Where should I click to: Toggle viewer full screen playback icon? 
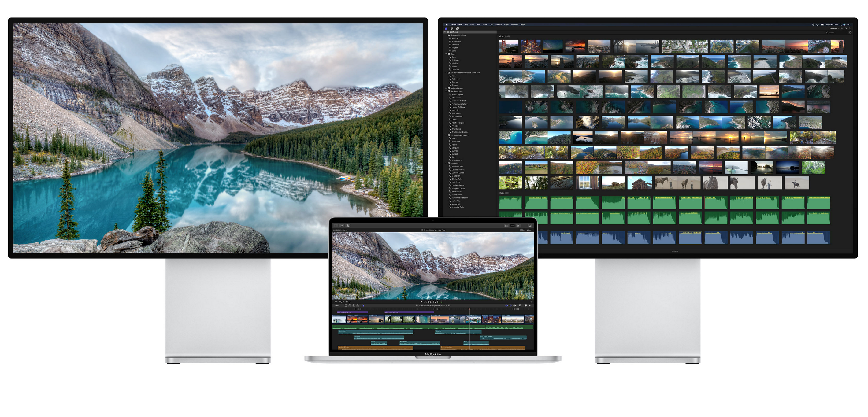point(532,301)
